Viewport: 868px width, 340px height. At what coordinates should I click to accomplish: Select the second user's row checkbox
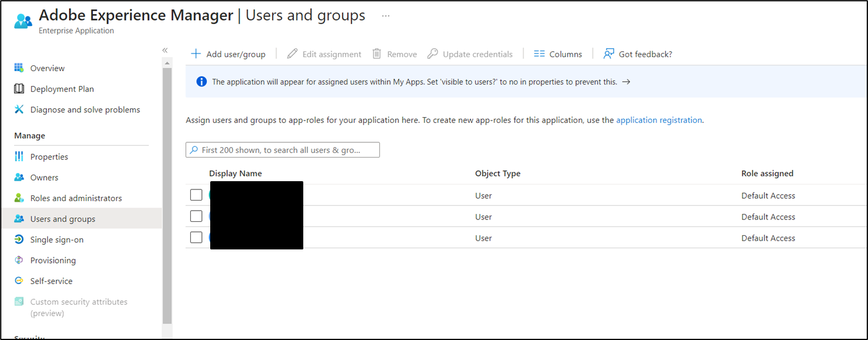tap(196, 216)
